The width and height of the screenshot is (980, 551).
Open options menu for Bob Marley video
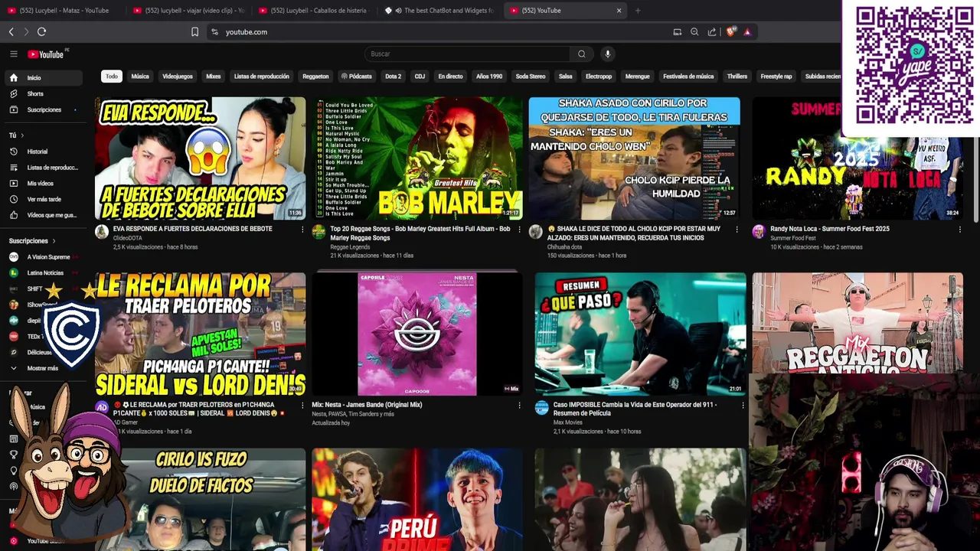519,230
